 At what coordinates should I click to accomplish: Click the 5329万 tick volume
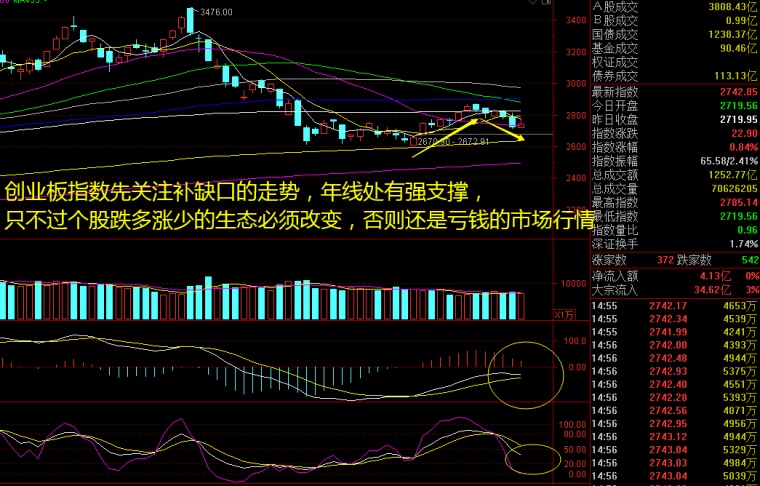(740, 450)
